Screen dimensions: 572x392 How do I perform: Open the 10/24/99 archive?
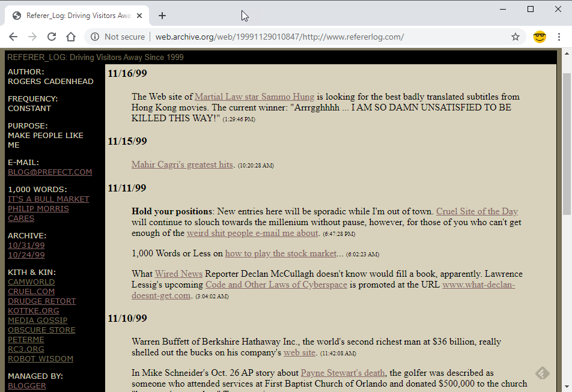click(26, 255)
